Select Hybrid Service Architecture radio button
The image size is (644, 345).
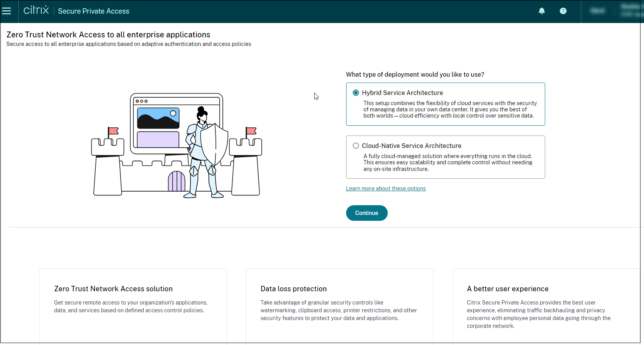(x=356, y=93)
